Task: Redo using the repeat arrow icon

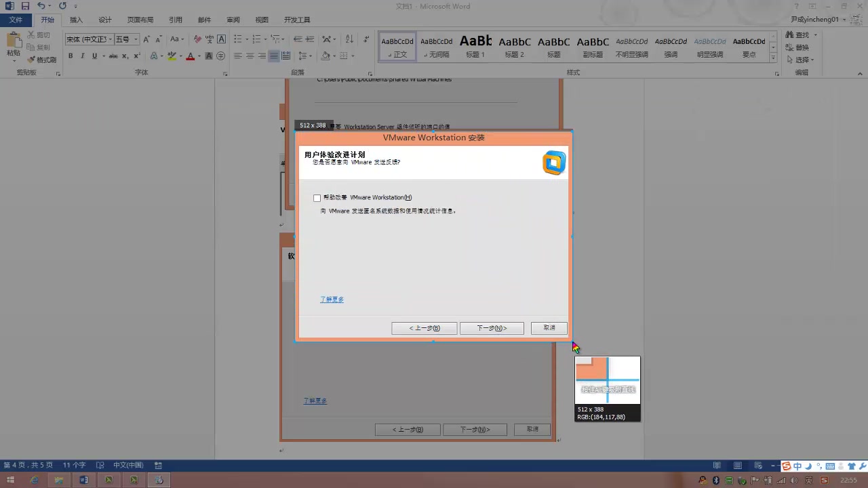Action: [x=62, y=6]
